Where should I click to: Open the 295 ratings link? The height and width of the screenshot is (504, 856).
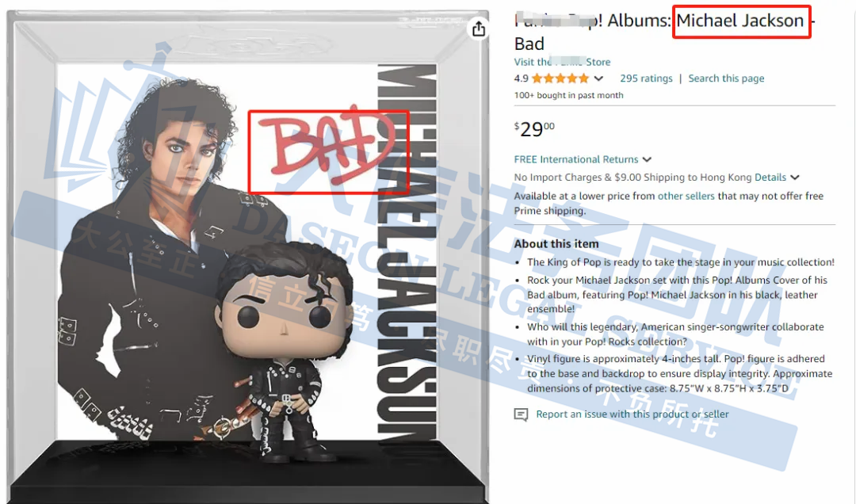[646, 78]
